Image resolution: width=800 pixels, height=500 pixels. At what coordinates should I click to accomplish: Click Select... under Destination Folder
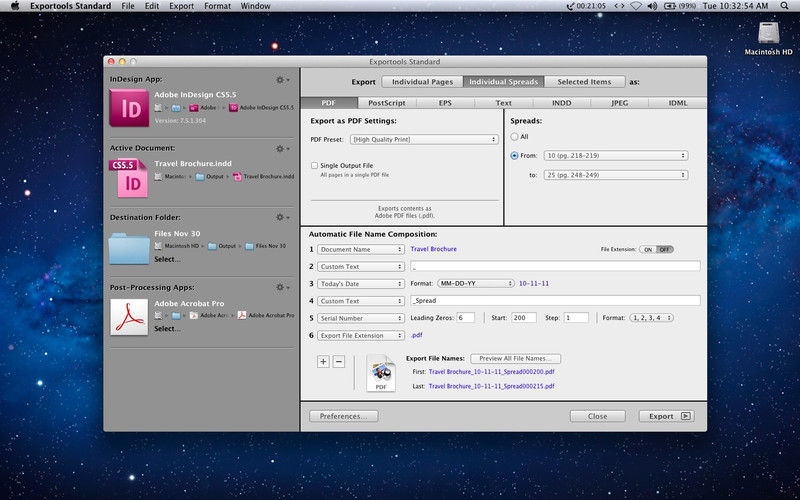[x=167, y=259]
